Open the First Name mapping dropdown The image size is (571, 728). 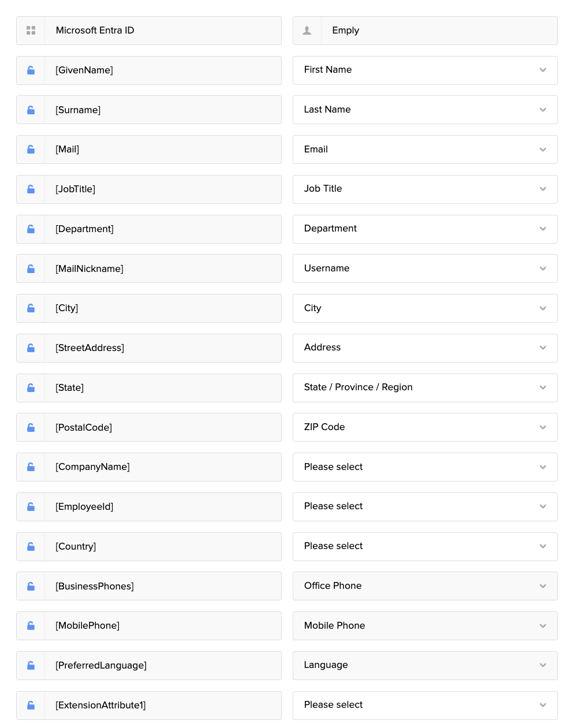pos(424,70)
